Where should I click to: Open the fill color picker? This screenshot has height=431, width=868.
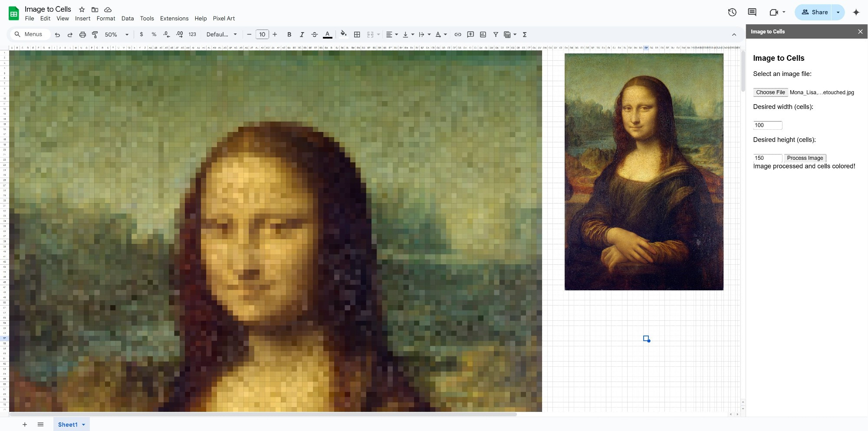(343, 34)
